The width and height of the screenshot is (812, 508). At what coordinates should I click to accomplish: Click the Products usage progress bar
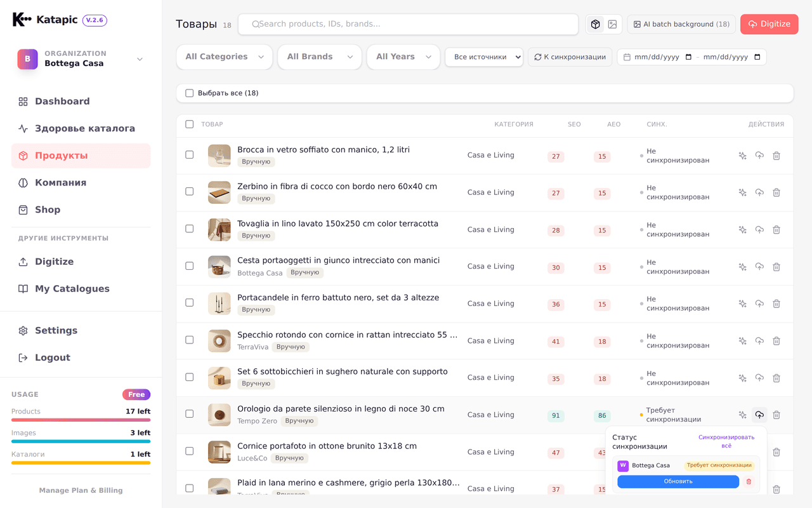(x=81, y=420)
